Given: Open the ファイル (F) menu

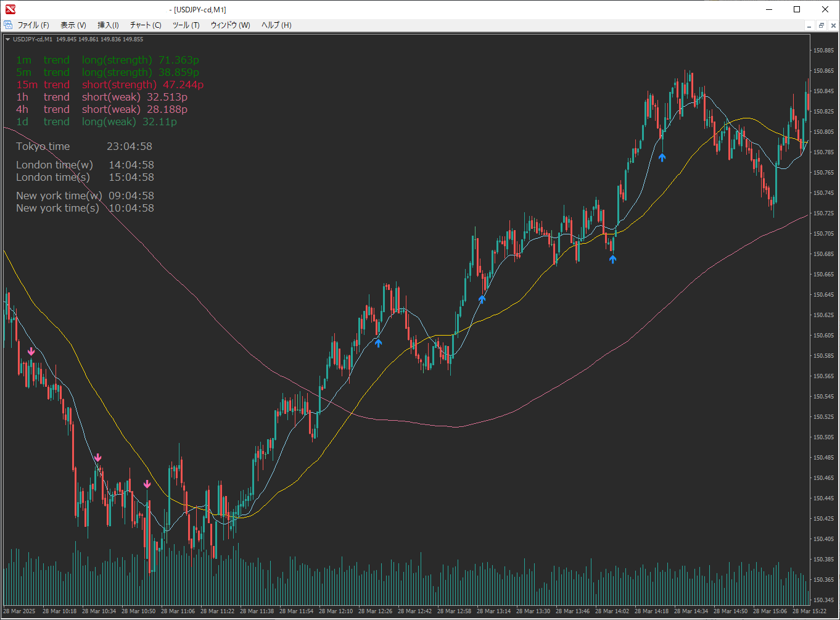Looking at the screenshot, I should (33, 25).
